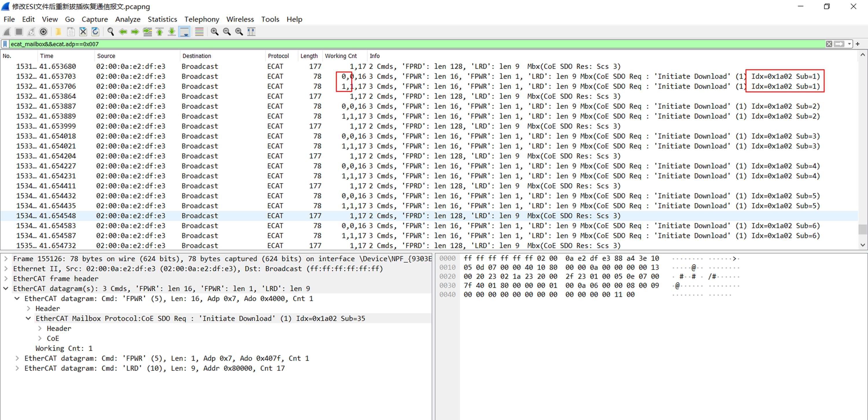The width and height of the screenshot is (868, 420).
Task: Jump to the first packet arrow
Action: click(160, 32)
